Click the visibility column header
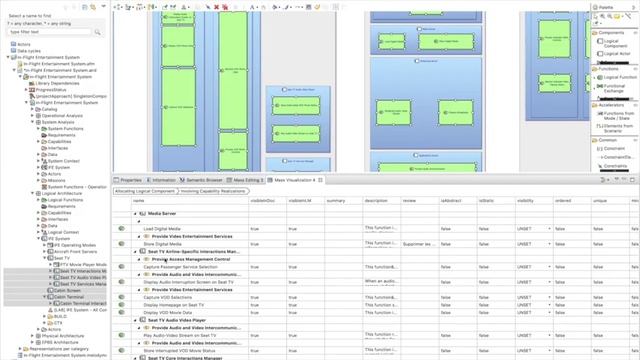The image size is (640, 360). tap(534, 200)
